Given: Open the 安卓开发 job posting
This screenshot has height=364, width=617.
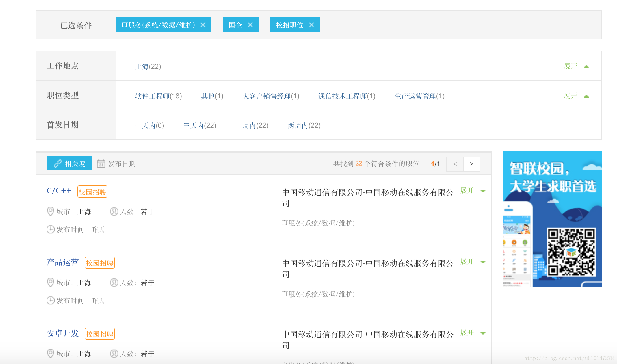Looking at the screenshot, I should (x=63, y=333).
